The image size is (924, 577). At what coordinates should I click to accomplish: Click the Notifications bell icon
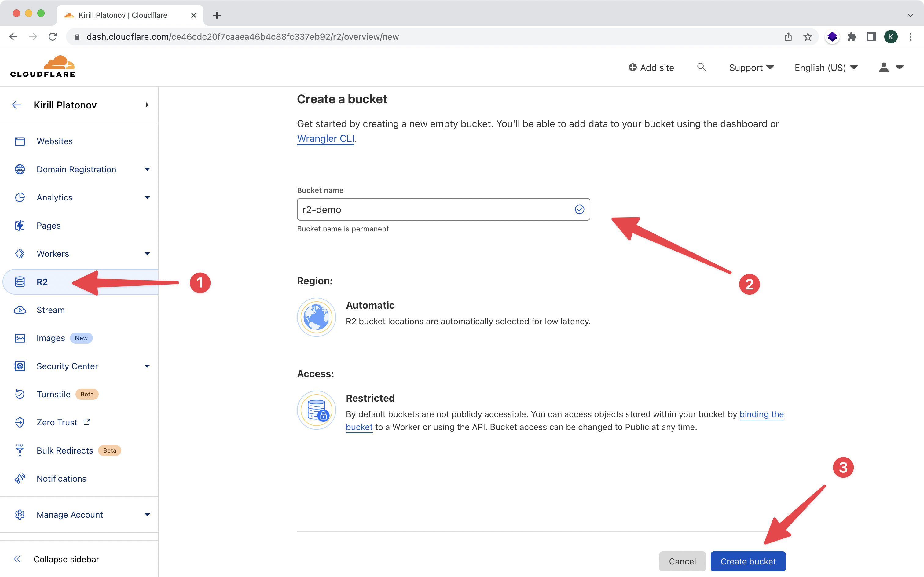(20, 478)
